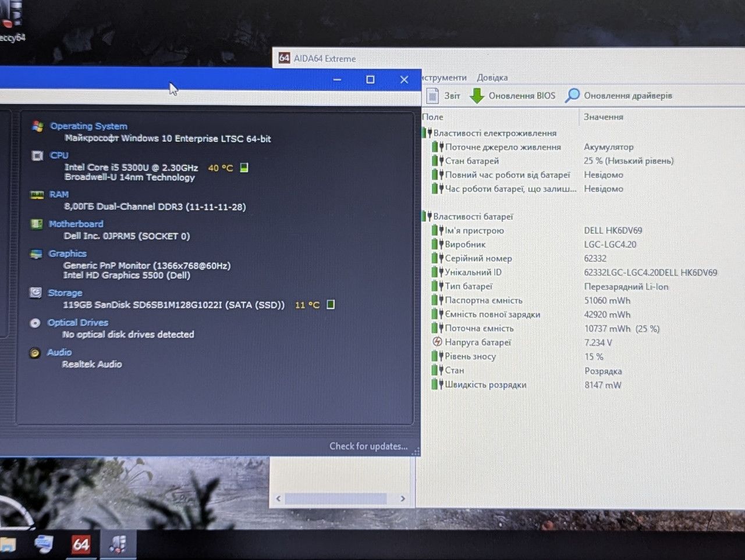Viewport: 745px width, 560px height.
Task: Click the AIDA64 Extreme title bar logo icon
Action: pyautogui.click(x=284, y=58)
